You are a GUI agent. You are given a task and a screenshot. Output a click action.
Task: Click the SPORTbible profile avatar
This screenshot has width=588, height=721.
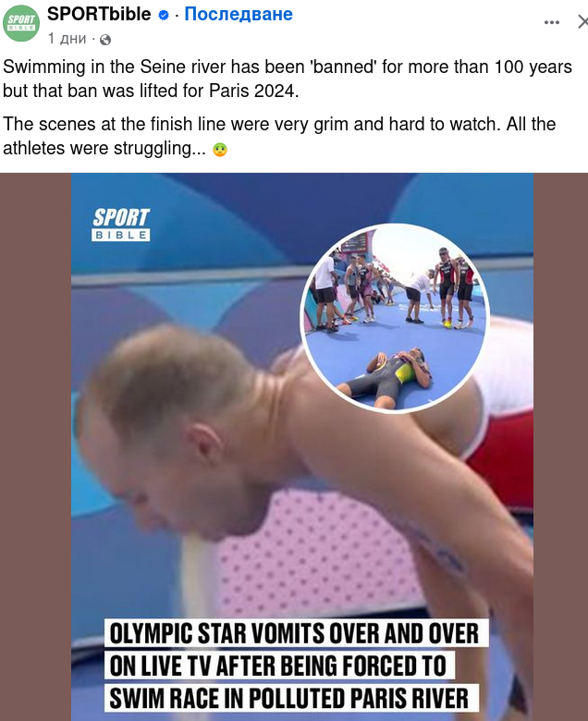21,23
